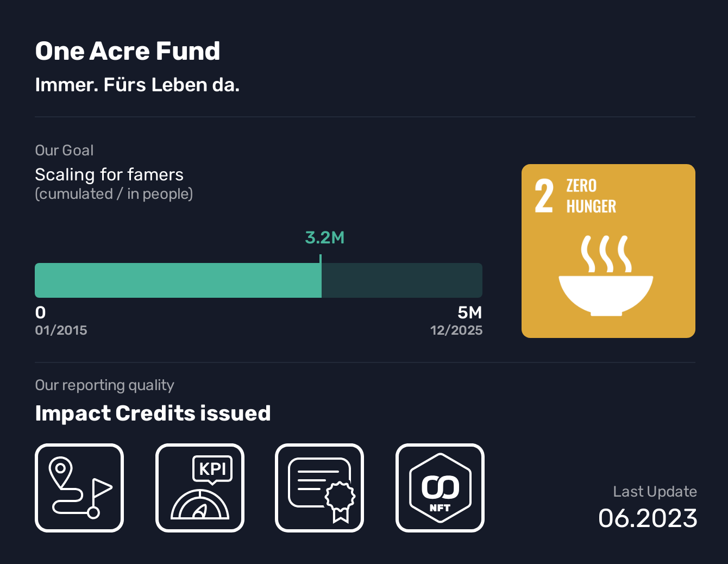Click the Last Update date 06.2023
The width and height of the screenshot is (728, 564).
648,518
